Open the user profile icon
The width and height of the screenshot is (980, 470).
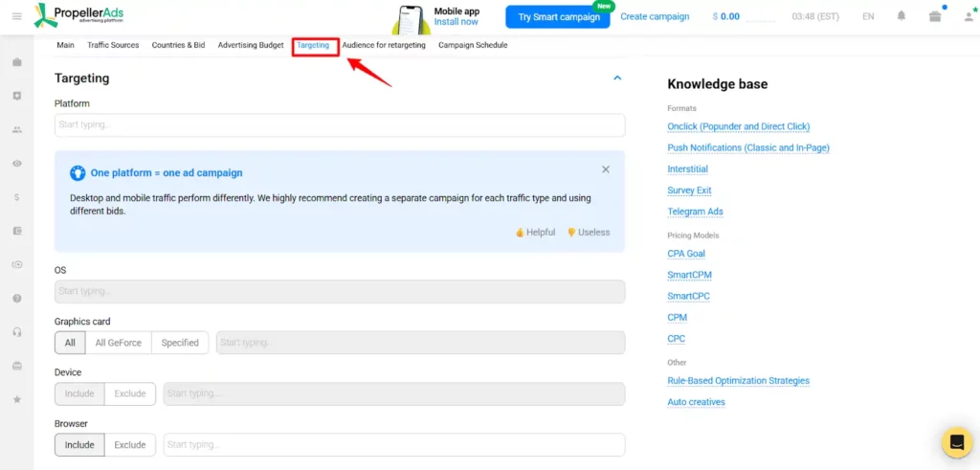click(x=969, y=16)
